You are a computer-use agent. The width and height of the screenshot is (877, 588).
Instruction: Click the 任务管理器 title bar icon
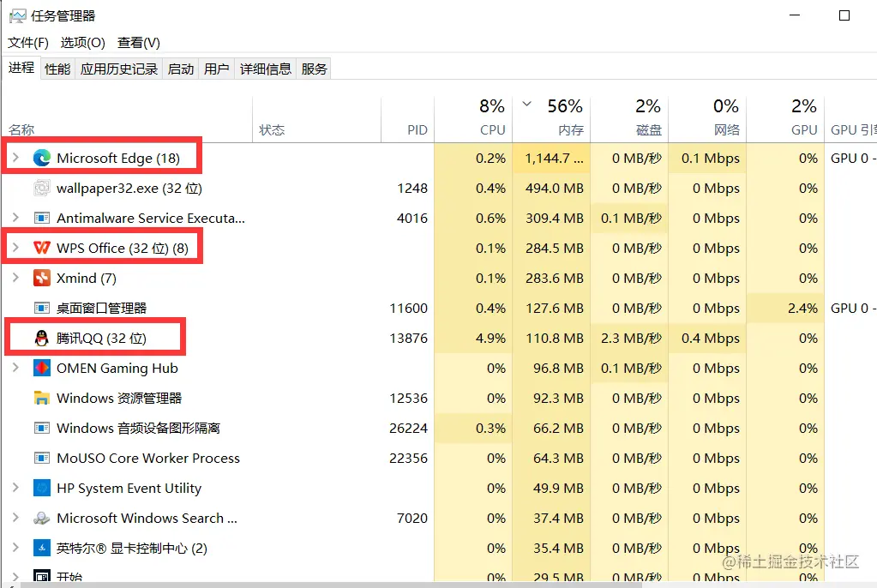(18, 15)
